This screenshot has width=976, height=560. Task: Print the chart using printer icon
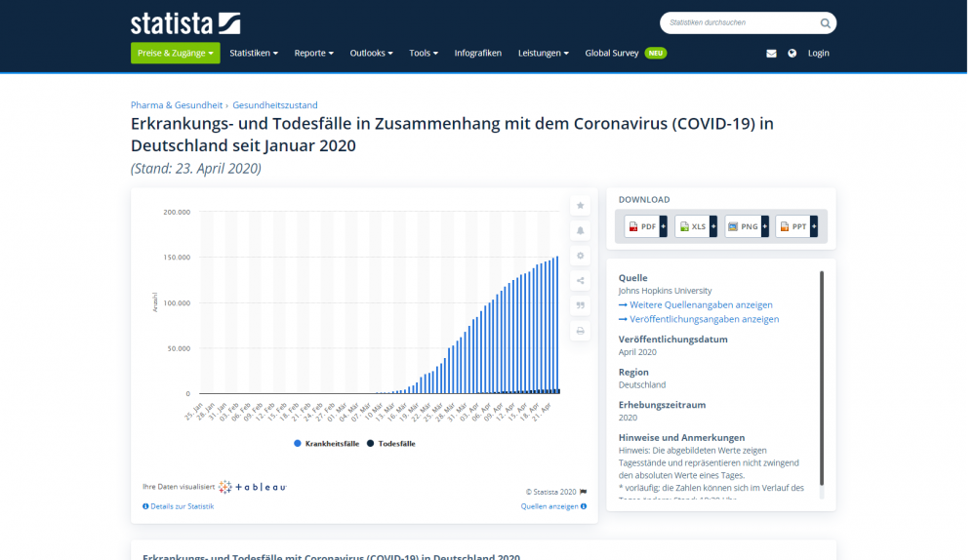(x=581, y=331)
